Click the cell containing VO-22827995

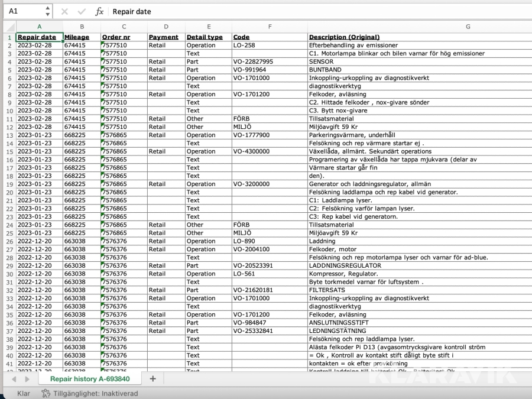(x=253, y=61)
